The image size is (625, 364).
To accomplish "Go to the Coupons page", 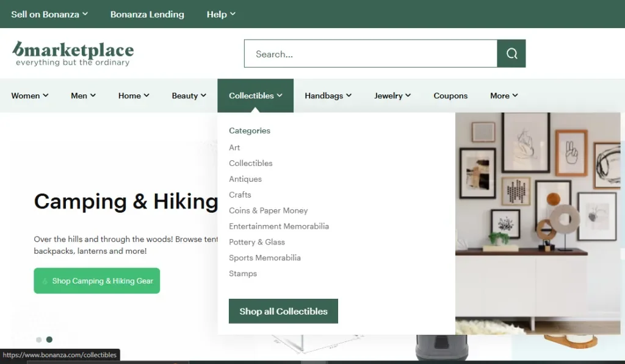I will coord(450,96).
